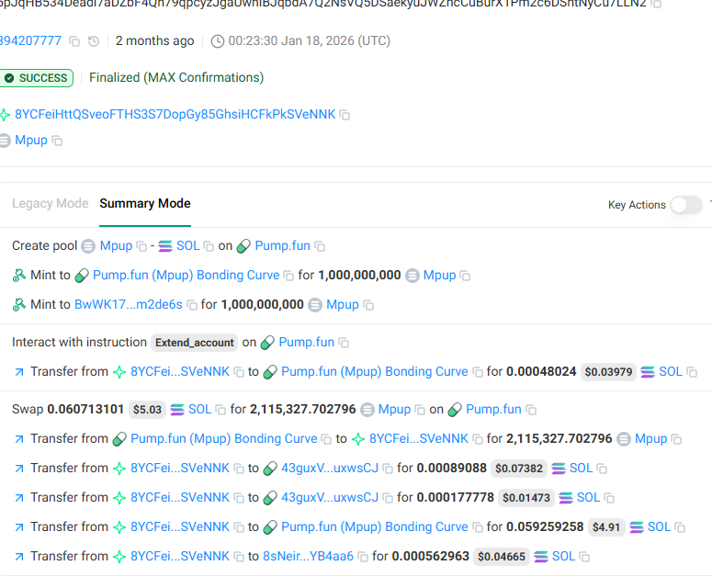Viewport: 712px width, 588px height.
Task: Copy Pump.fun address in Extend_account row
Action: (x=345, y=343)
